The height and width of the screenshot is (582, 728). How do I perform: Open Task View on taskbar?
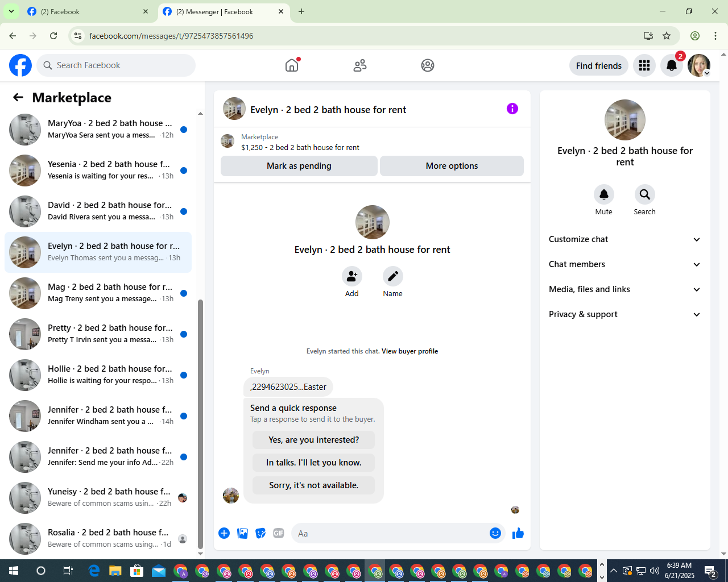(68, 571)
